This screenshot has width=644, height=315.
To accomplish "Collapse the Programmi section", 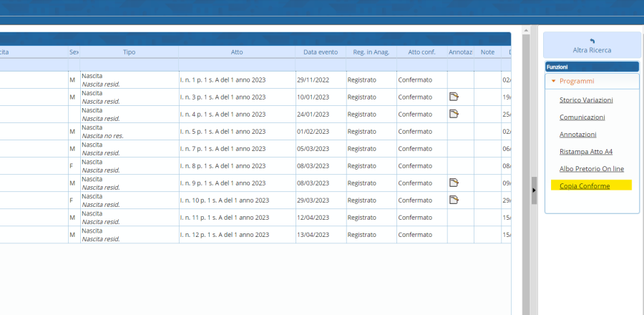I will 554,81.
